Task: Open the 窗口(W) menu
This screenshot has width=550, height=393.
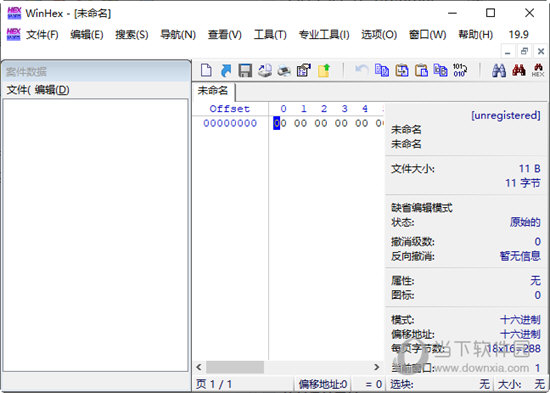Action: click(427, 34)
